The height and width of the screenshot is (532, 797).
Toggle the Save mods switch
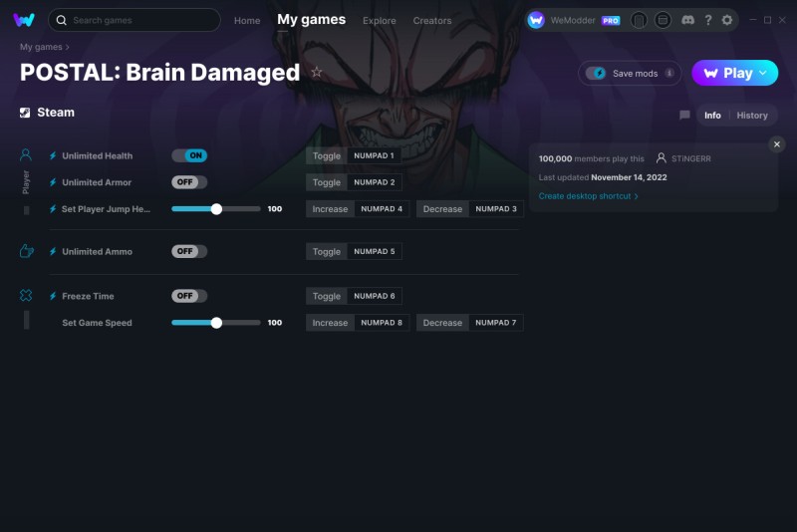(x=596, y=73)
